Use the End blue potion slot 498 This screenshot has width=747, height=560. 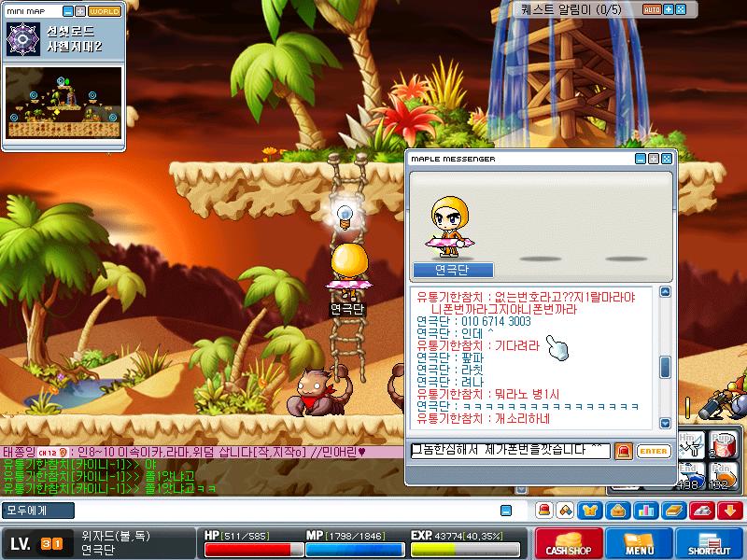click(x=691, y=476)
